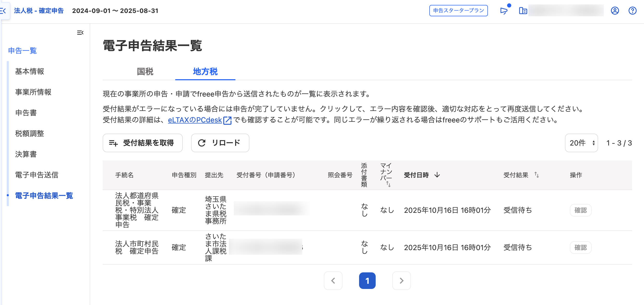The image size is (644, 305).
Task: Switch to the 国税 tab
Action: [x=145, y=71]
